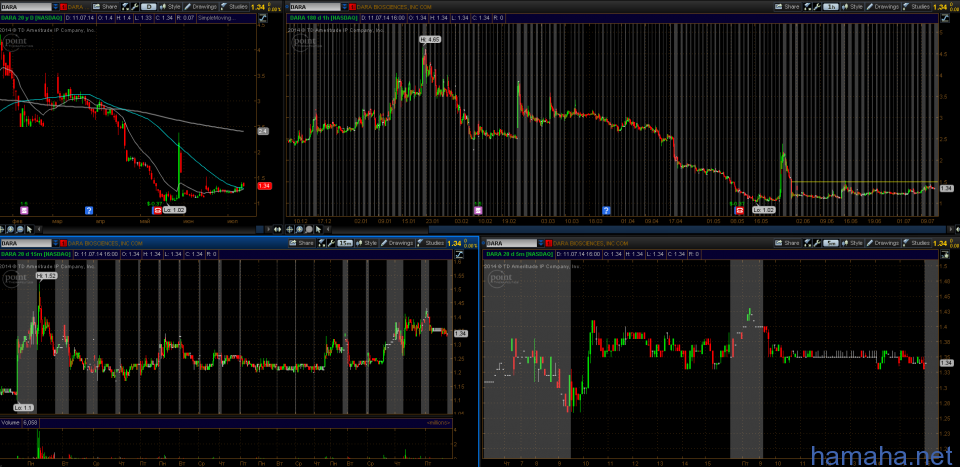Select pointer cursor tool below top-left chart
This screenshot has height=467, width=960.
point(29,230)
